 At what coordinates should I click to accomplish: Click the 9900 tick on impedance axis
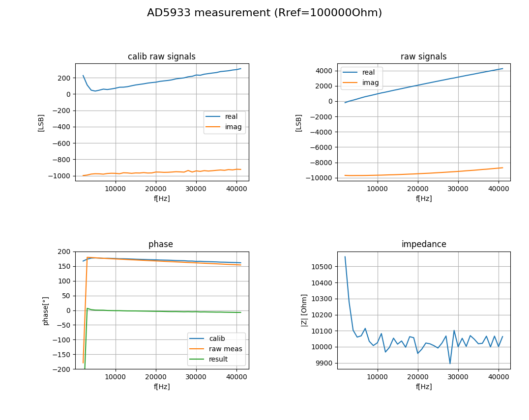pos(324,364)
